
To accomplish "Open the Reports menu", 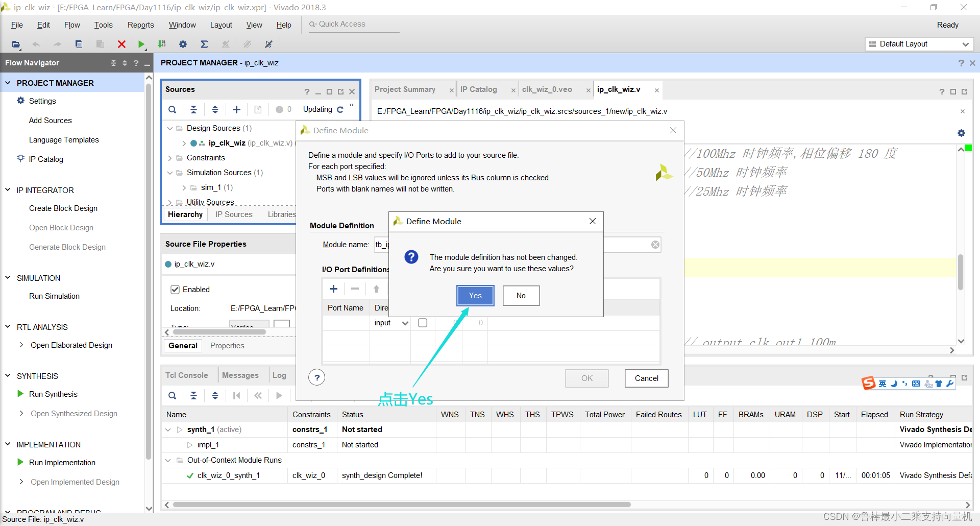I will click(140, 25).
